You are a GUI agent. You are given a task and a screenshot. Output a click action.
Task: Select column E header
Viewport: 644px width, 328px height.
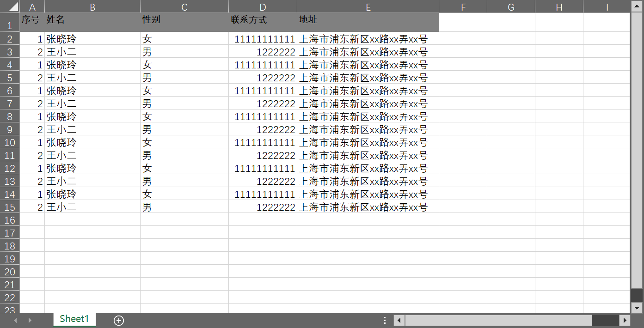[x=368, y=6]
